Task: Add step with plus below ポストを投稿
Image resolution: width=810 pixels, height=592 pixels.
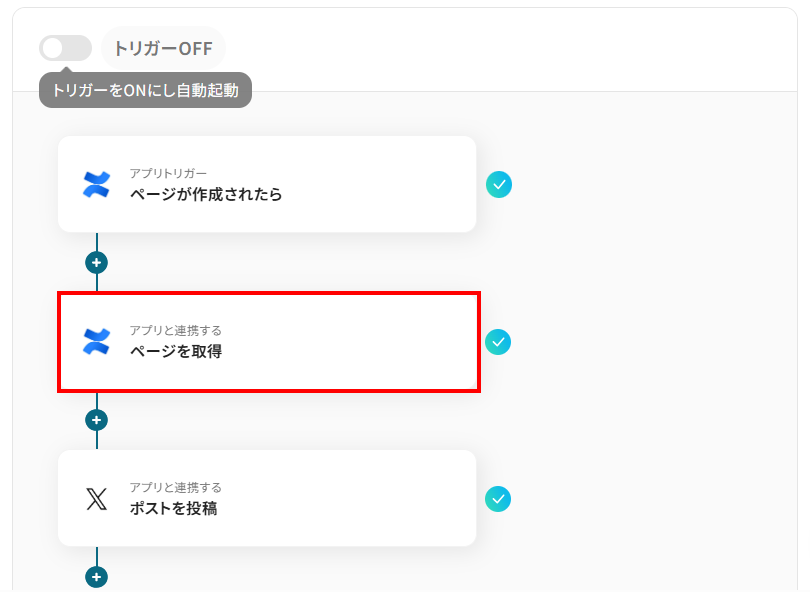Action: point(96,577)
